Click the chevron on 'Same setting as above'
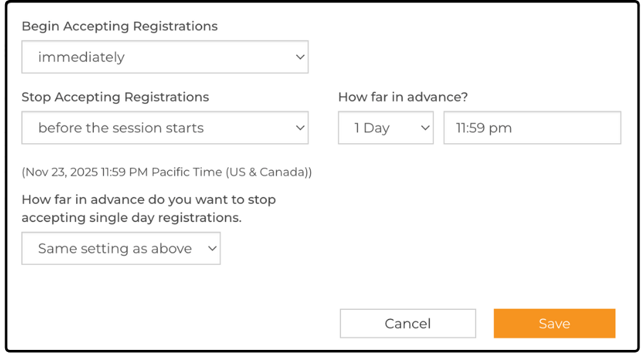644x357 pixels. pyautogui.click(x=212, y=249)
